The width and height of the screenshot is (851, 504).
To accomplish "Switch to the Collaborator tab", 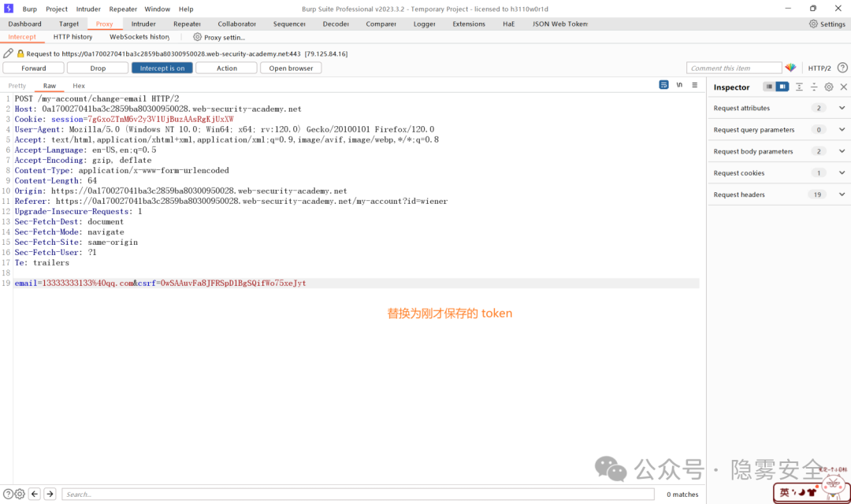I will click(236, 24).
